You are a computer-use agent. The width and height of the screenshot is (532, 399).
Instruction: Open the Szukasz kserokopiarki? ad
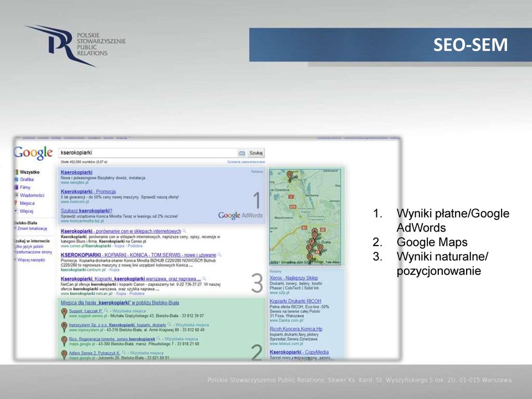pos(86,211)
